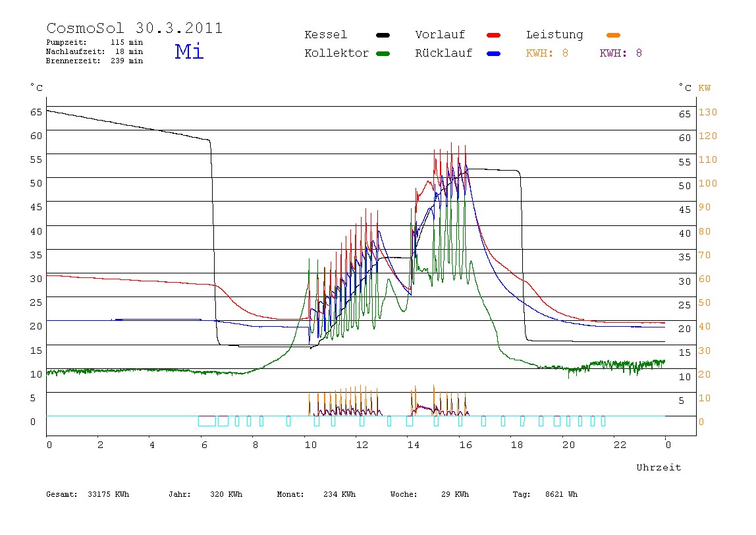Click the "Brennerzeit:" label
Image resolution: width=756 pixels, height=535 pixels.
[73, 61]
